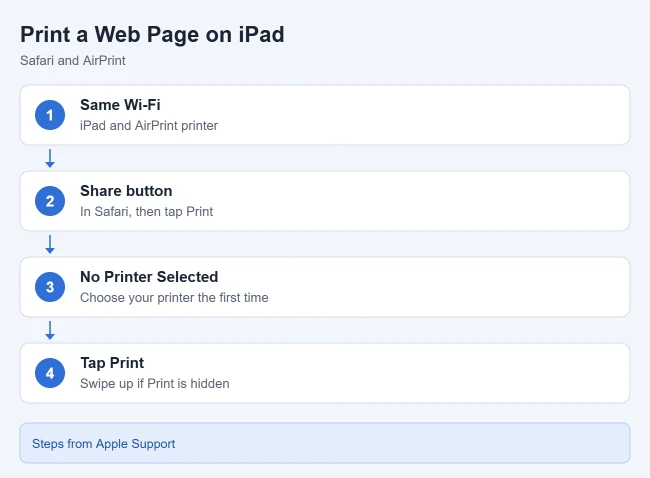Select the 'Same Wi-Fi' step title
The width and height of the screenshot is (650, 478).
click(120, 105)
